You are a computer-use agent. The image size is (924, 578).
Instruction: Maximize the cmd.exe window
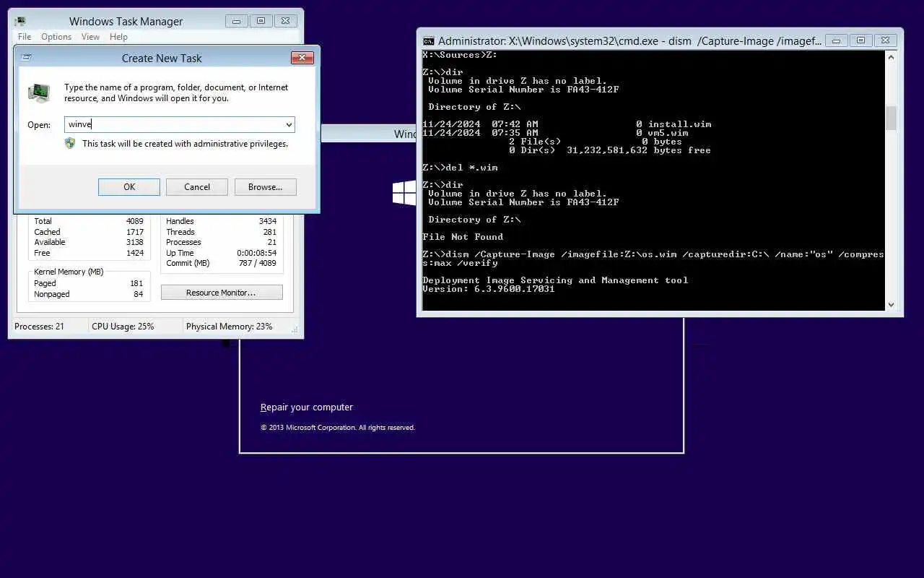[860, 40]
